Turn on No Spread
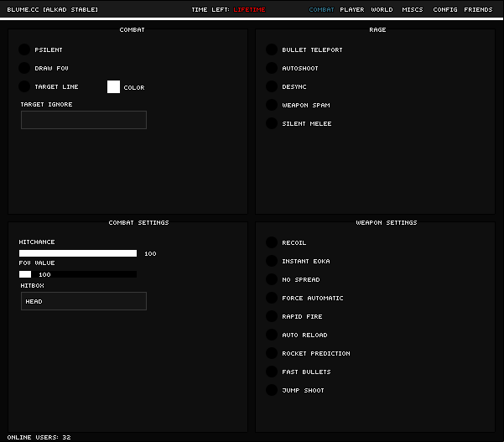 (272, 279)
